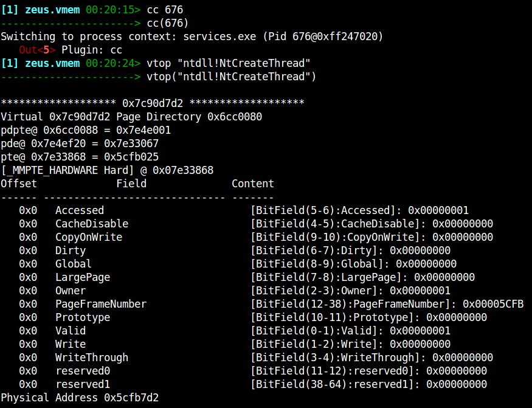Click the pde value 0x7e33067
This screenshot has height=408, width=532.
[x=131, y=143]
